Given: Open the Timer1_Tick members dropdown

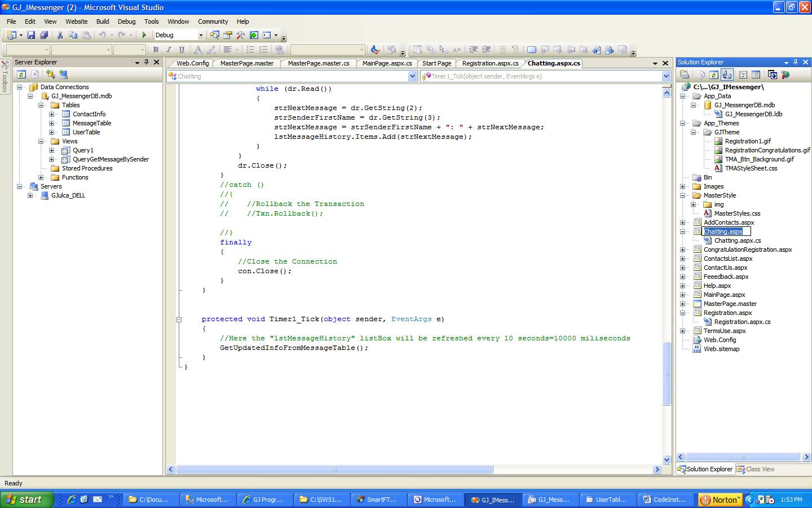Looking at the screenshot, I should click(665, 76).
